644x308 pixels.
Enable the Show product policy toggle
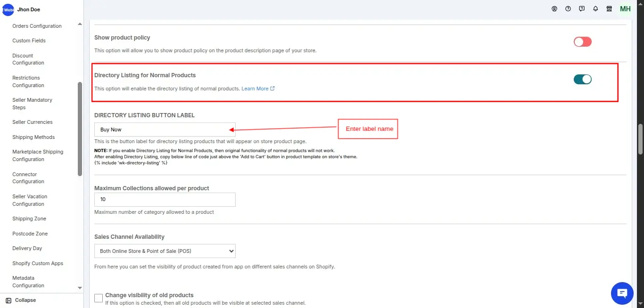(582, 42)
